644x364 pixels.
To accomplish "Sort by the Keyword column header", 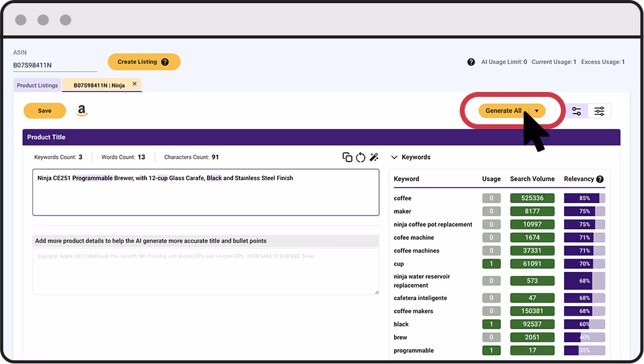I will coord(406,179).
